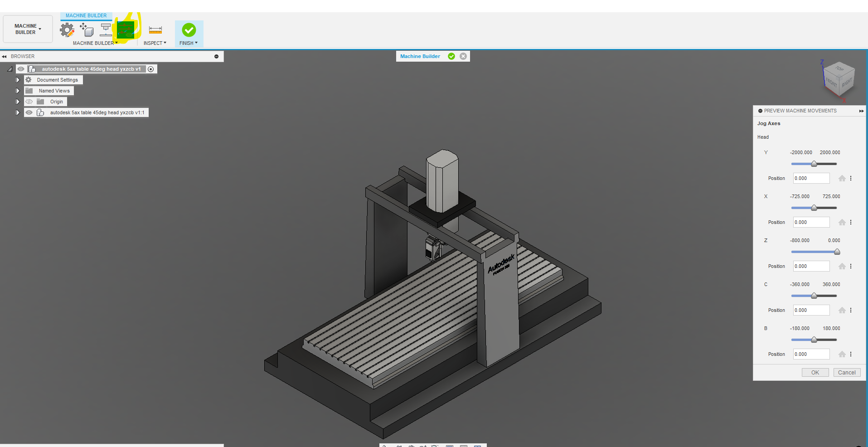The image size is (868, 447).
Task: Select the Measure tool under Inspect
Action: tap(155, 29)
